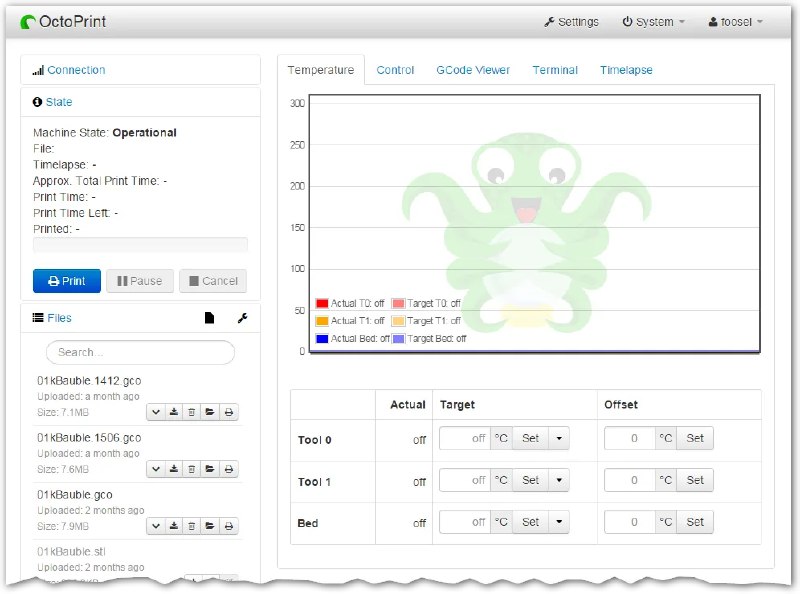
Task: Click the Pause button
Action: (139, 281)
